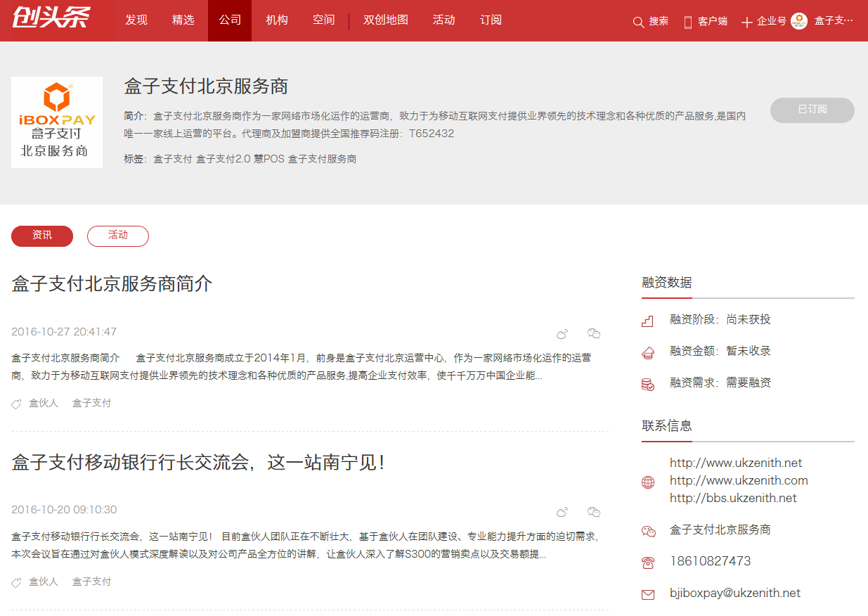Click the 搜索 text link
This screenshot has width=868, height=616.
point(659,22)
